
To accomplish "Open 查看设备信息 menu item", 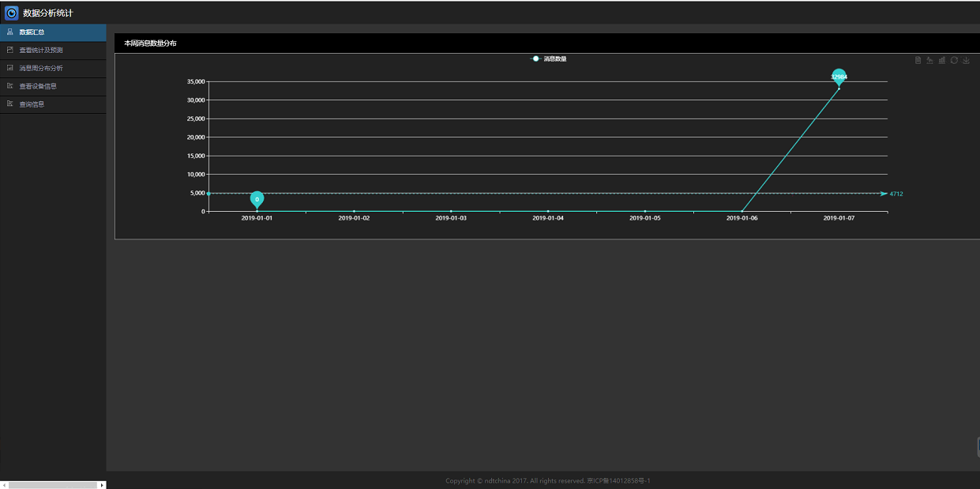I will tap(38, 86).
